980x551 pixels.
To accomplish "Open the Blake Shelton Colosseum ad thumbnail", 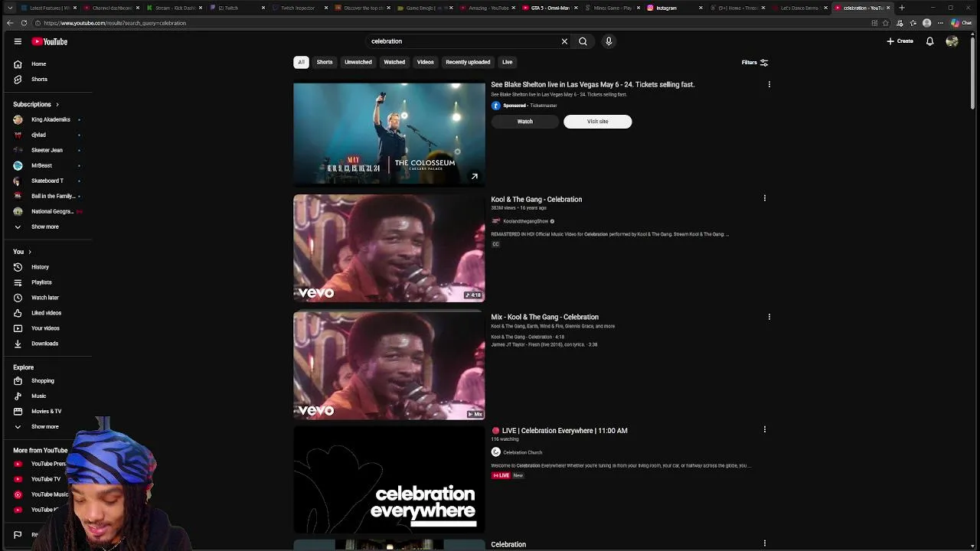I will pos(389,135).
